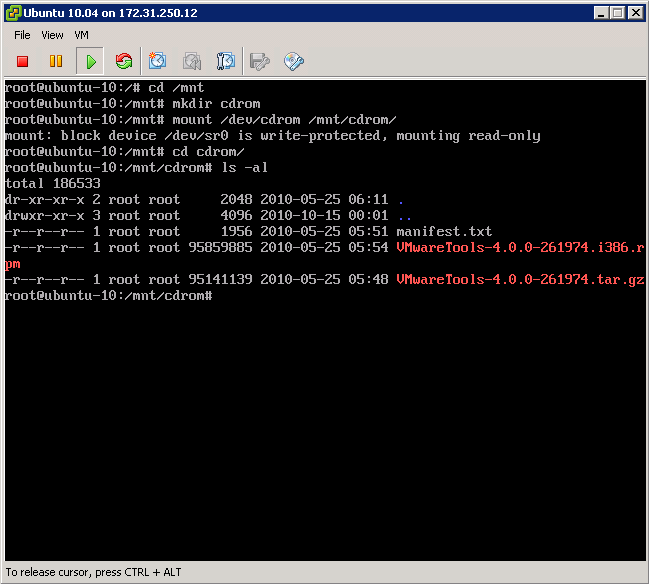
Task: Close the Ubuntu 10.04 console window
Action: pyautogui.click(x=635, y=13)
